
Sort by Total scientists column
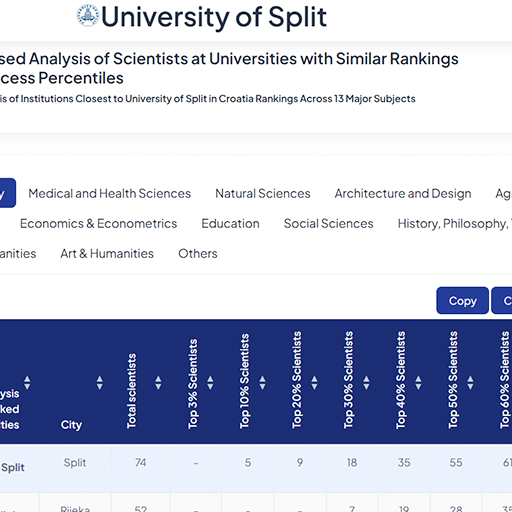(158, 383)
